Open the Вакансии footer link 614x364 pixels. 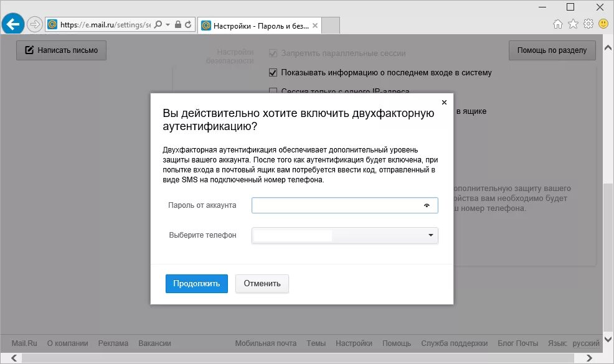[x=154, y=343]
